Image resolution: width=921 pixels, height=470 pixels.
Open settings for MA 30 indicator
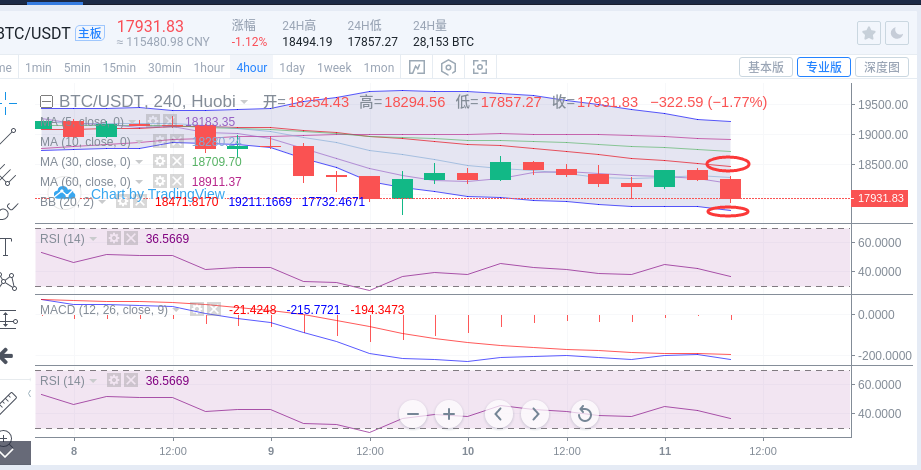point(160,161)
